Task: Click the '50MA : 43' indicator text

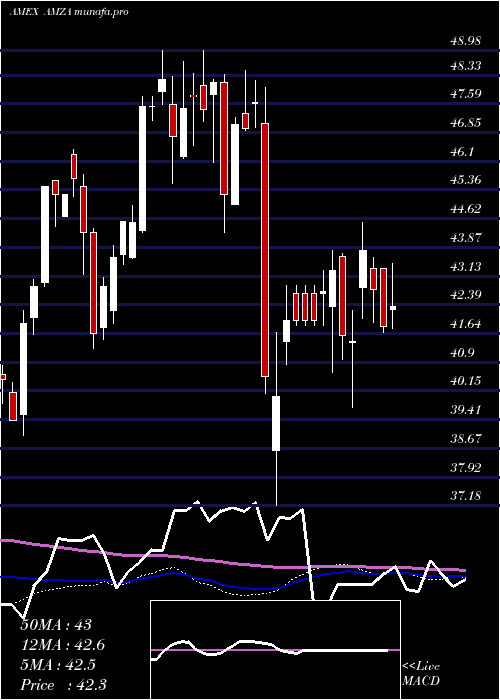Action: pos(56,625)
